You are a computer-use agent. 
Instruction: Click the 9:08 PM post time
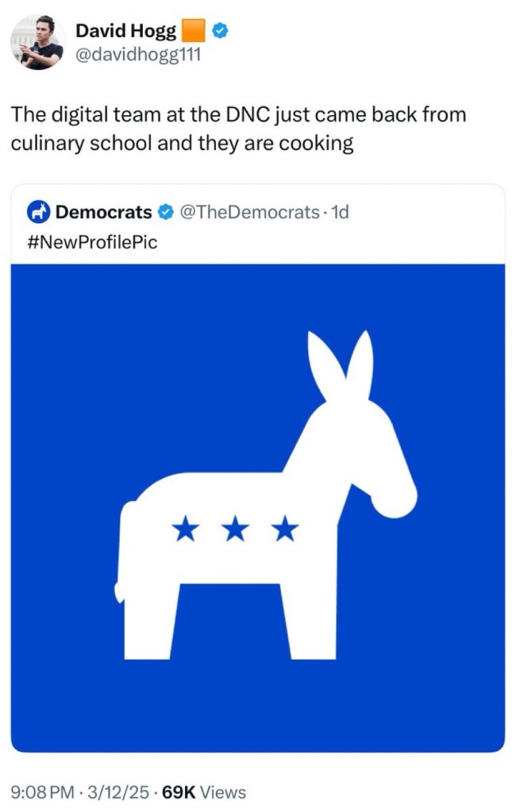click(44, 791)
